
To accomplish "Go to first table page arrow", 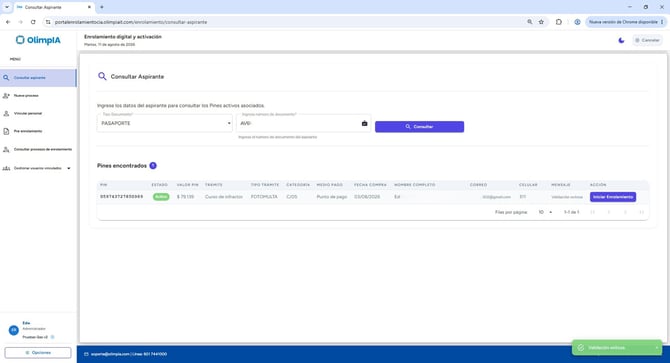I will click(593, 212).
